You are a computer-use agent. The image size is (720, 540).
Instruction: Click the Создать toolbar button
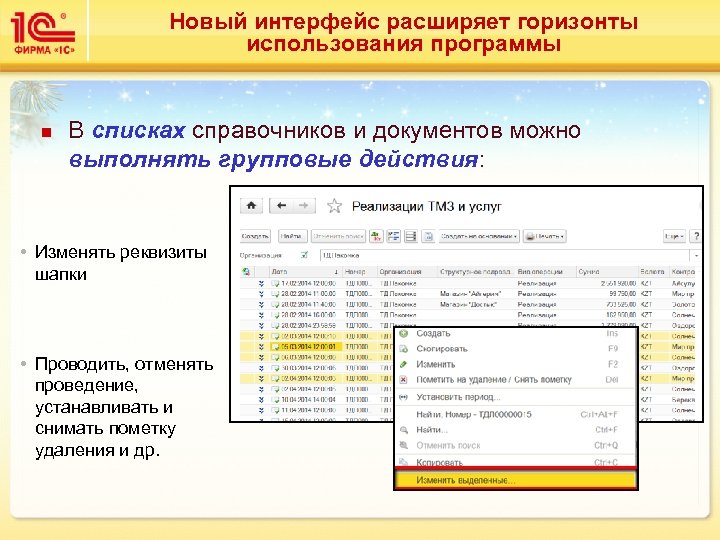255,236
